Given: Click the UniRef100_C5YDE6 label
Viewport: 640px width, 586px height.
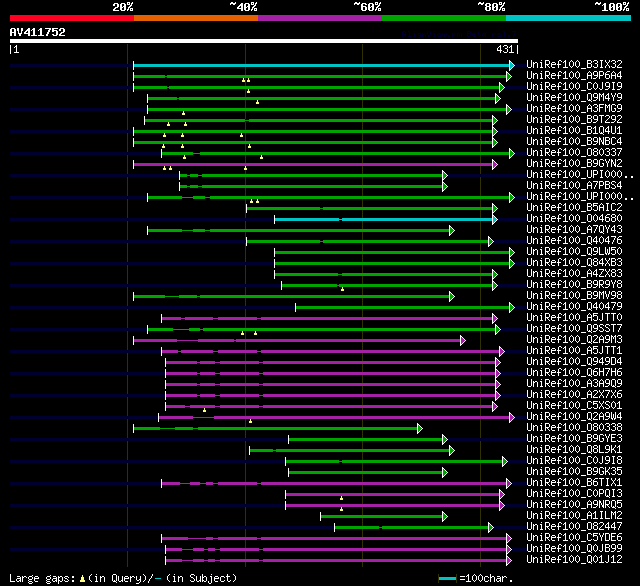Looking at the screenshot, I should (x=574, y=538).
